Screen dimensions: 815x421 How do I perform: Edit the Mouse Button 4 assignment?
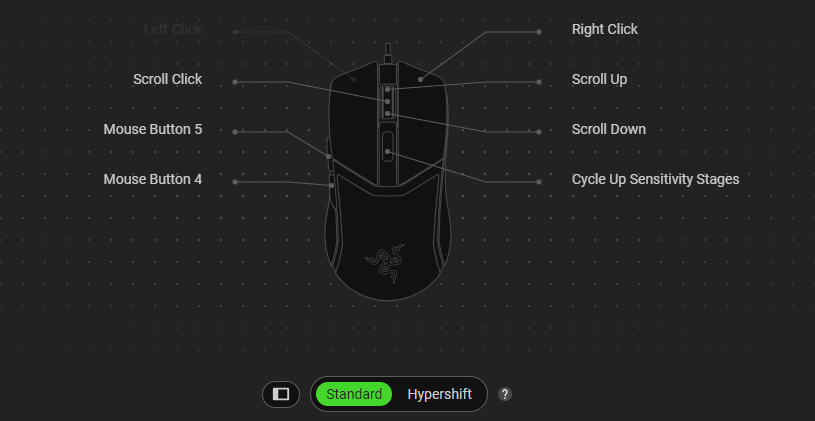(x=153, y=179)
